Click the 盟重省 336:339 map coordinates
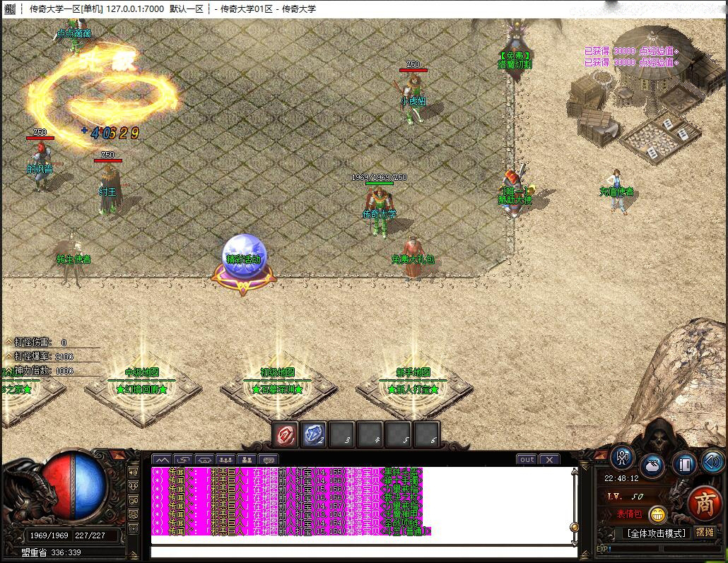The width and height of the screenshot is (728, 563). point(51,552)
